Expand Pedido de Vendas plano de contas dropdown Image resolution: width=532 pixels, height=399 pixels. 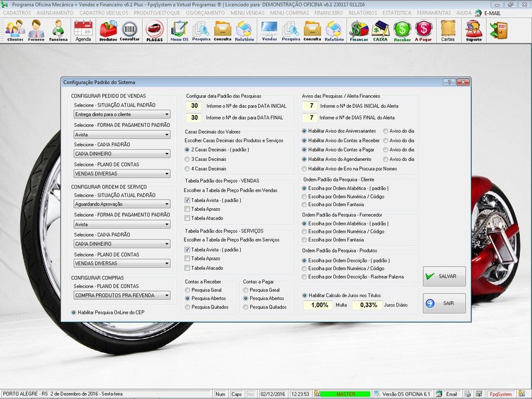click(167, 174)
